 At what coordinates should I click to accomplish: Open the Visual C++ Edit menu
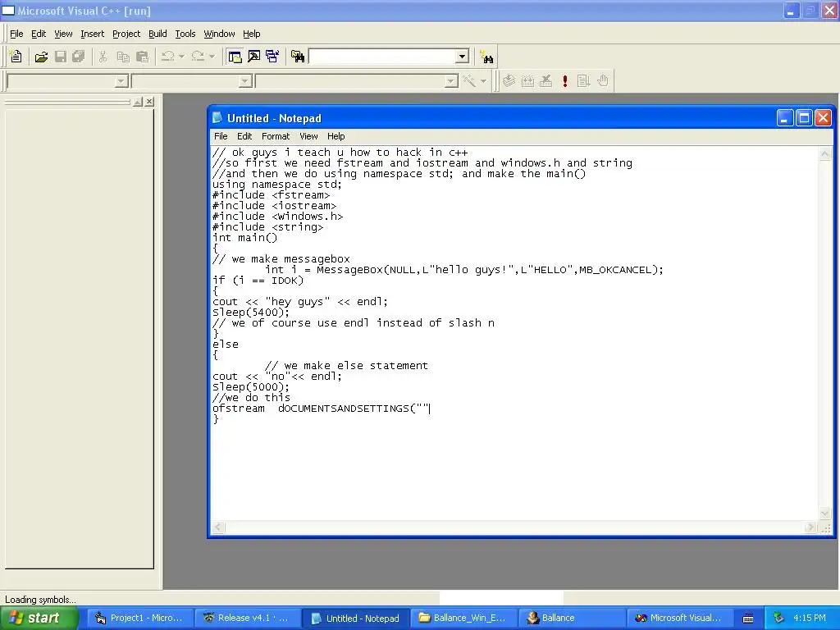pyautogui.click(x=39, y=34)
